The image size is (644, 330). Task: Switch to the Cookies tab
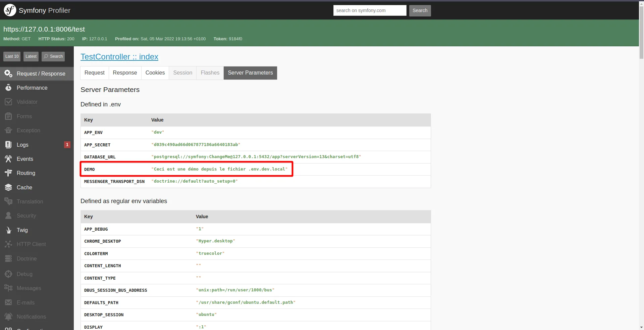point(155,73)
